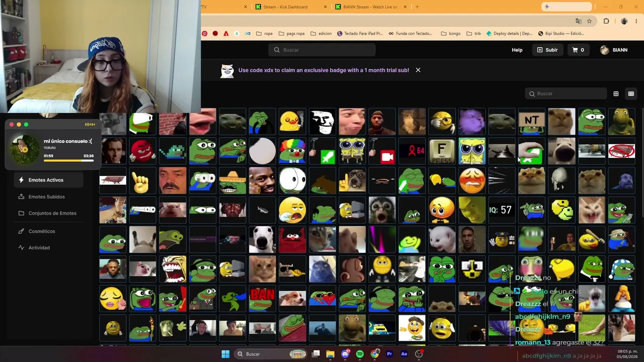Click the Help link in the header
Image resolution: width=644 pixels, height=362 pixels.
click(517, 50)
